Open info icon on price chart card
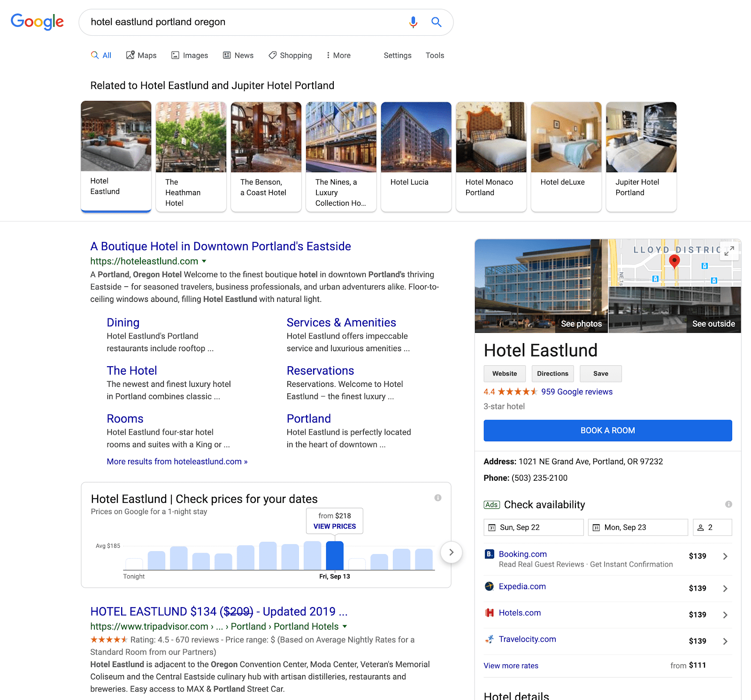This screenshot has height=700, width=751. (x=438, y=498)
